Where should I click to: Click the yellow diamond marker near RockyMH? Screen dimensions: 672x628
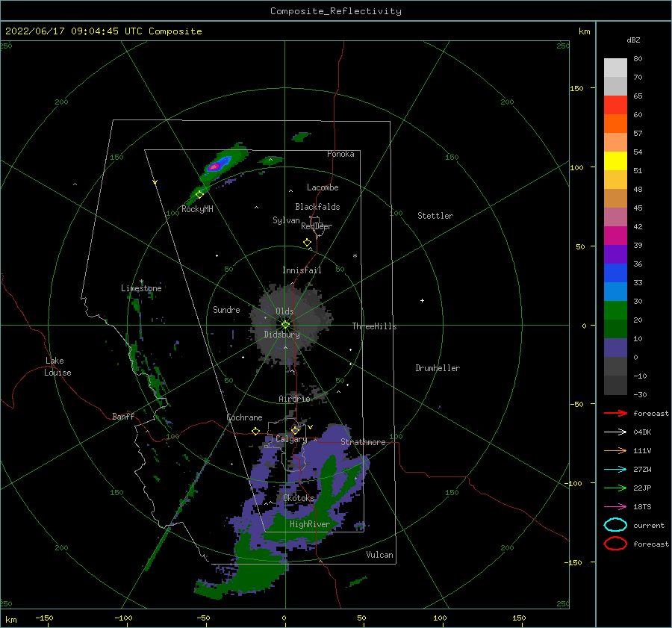199,195
